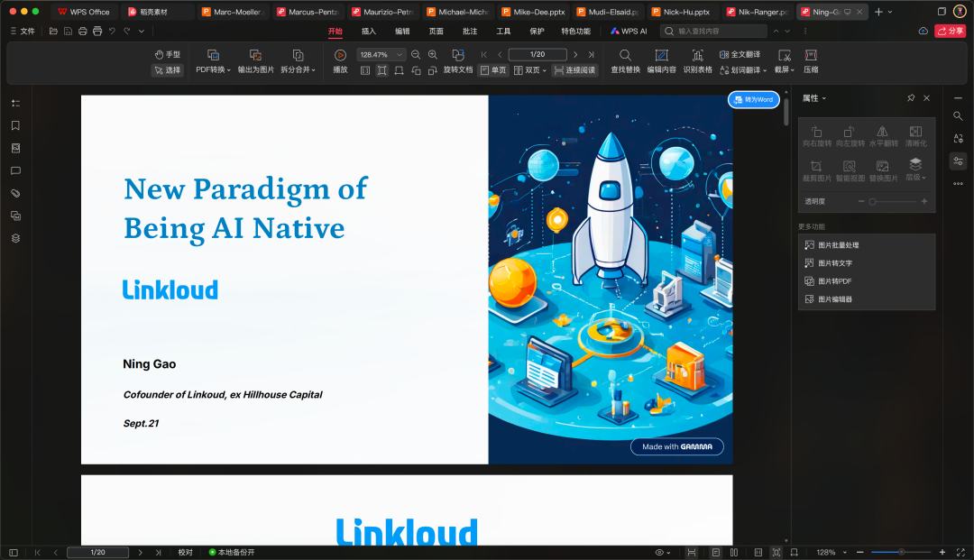Toggle fit page view icon below zoom box
The image size is (974, 560).
tap(382, 70)
